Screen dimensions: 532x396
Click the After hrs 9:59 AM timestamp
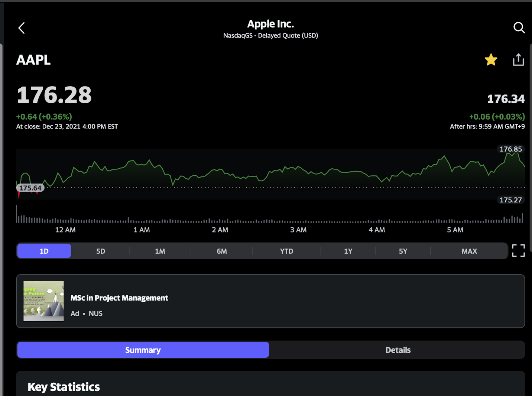487,127
